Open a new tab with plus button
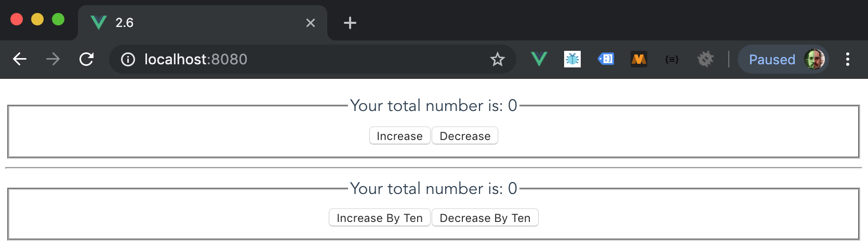Screen dimensions: 868x251 point(350,23)
